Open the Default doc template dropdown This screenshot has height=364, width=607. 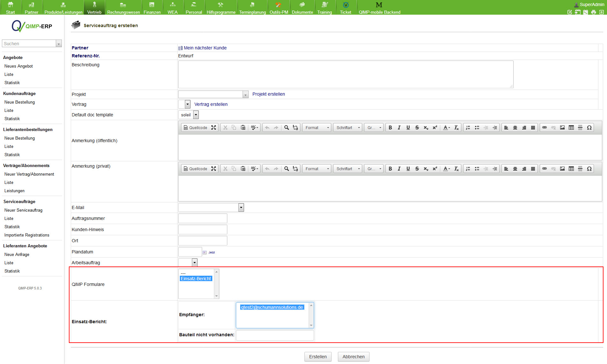(196, 115)
